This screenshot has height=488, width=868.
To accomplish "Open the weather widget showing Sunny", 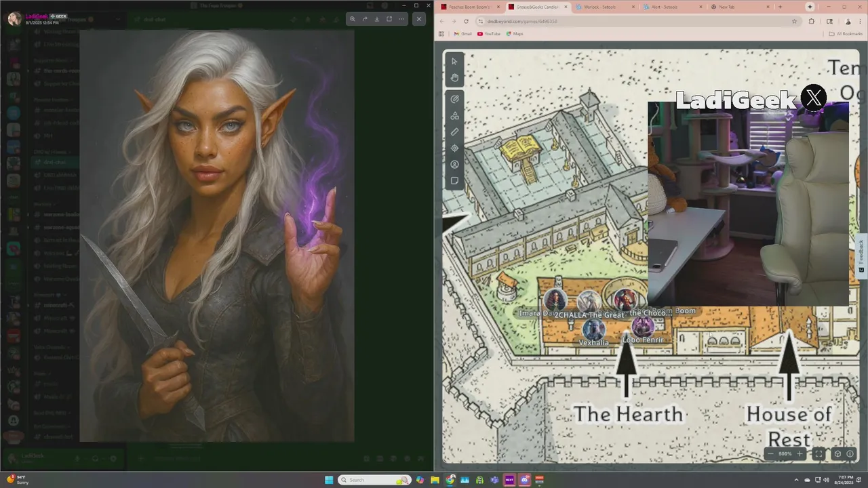I will 18,480.
